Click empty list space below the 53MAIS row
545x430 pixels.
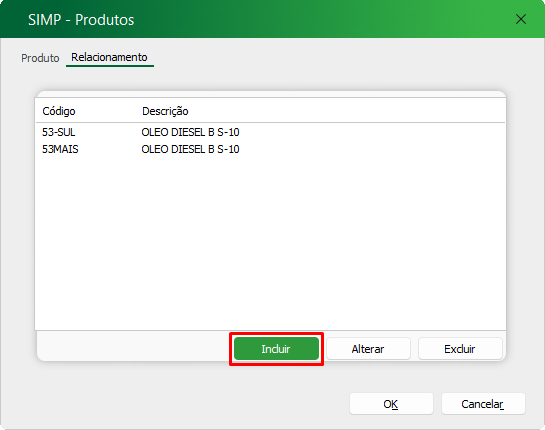270,243
